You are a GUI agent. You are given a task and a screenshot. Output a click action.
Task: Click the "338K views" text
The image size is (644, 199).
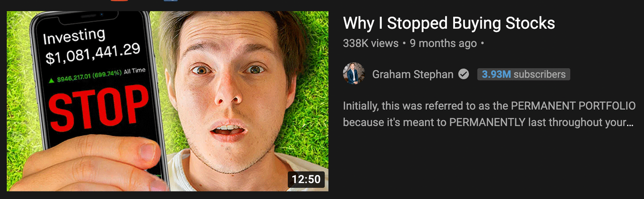click(371, 43)
